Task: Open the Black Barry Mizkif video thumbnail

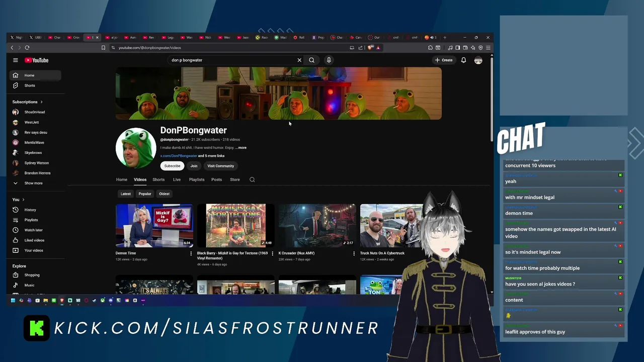Action: click(x=236, y=226)
